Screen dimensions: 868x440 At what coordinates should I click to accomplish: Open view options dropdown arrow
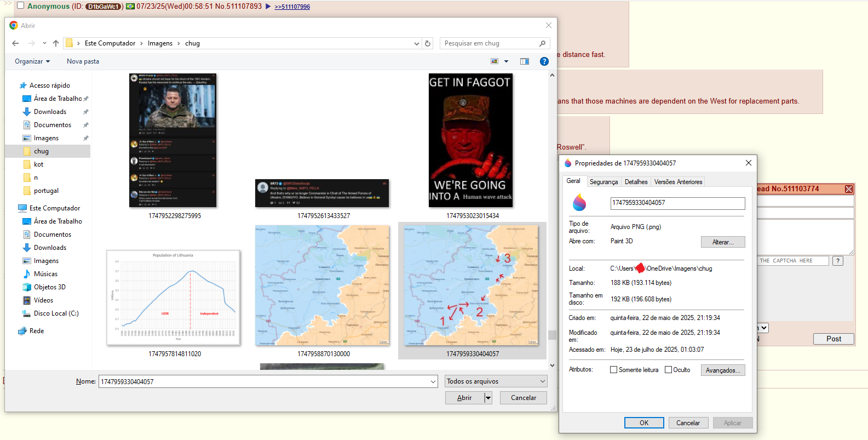(x=506, y=61)
